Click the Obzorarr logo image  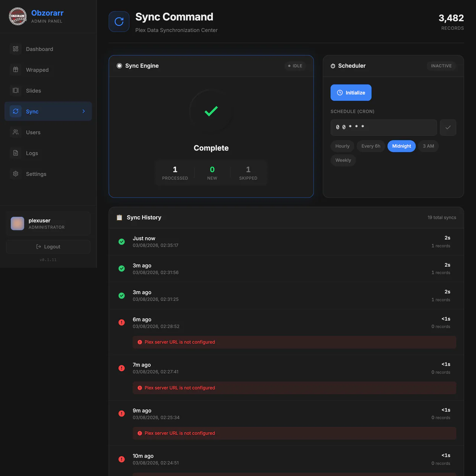pos(18,16)
